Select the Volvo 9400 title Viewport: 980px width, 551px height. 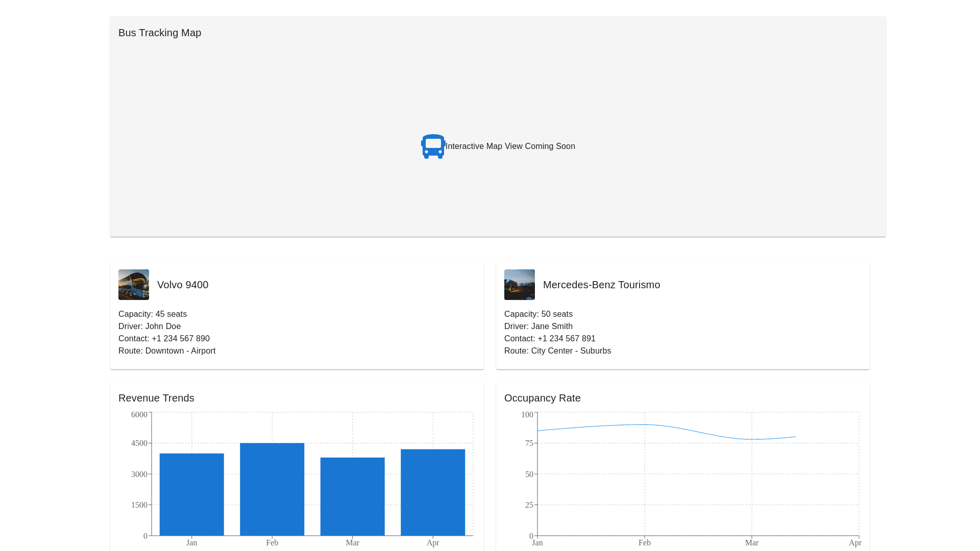[183, 285]
